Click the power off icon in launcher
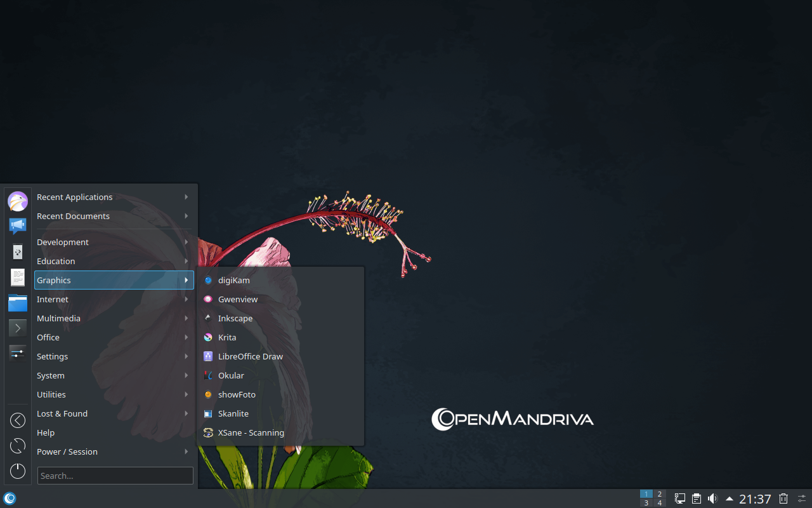Image resolution: width=812 pixels, height=508 pixels. click(x=18, y=471)
